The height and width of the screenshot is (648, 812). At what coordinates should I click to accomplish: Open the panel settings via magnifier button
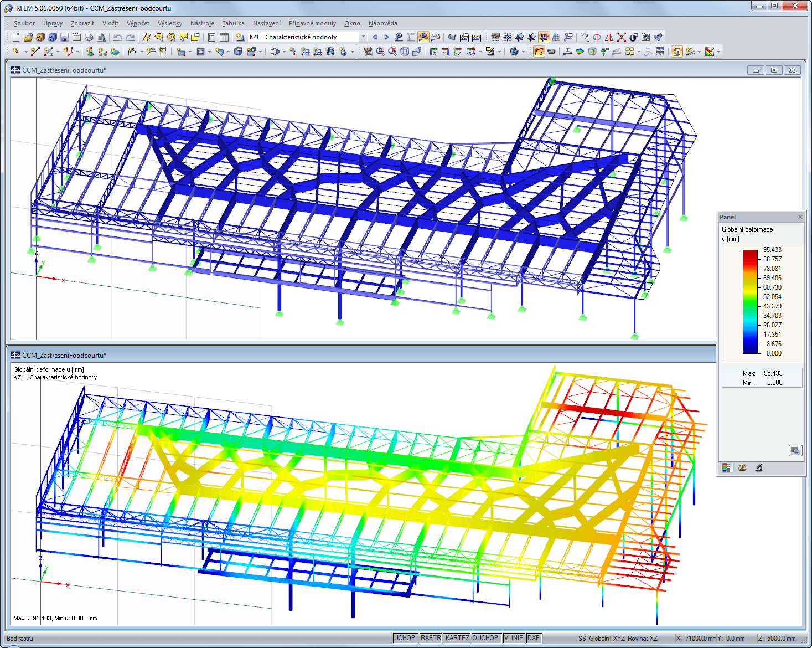tap(795, 450)
